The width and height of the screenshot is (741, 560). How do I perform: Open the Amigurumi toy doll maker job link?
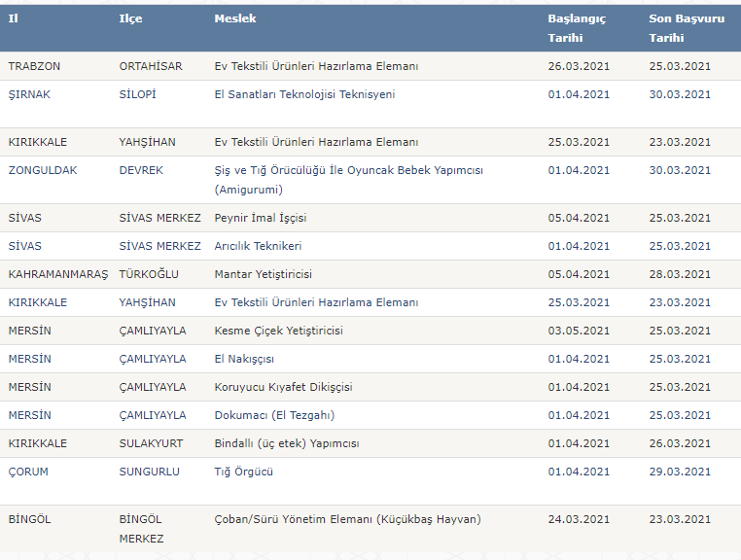coord(349,180)
